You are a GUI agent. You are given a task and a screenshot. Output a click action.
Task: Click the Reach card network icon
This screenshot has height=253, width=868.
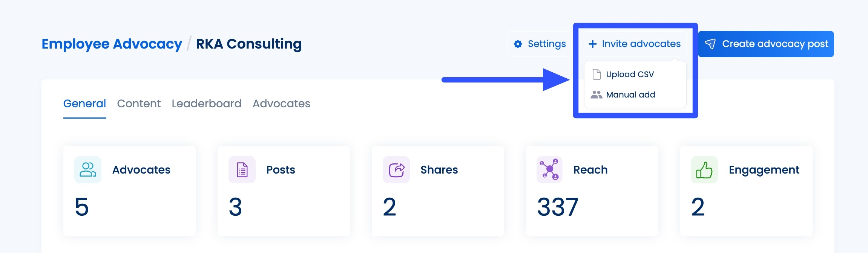(549, 170)
